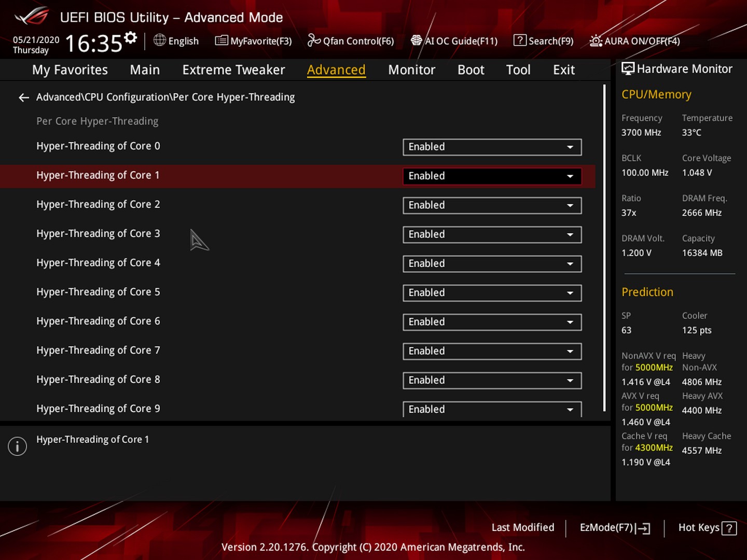Viewport: 747px width, 560px height.
Task: Show Hot Keys help
Action: coord(707,528)
